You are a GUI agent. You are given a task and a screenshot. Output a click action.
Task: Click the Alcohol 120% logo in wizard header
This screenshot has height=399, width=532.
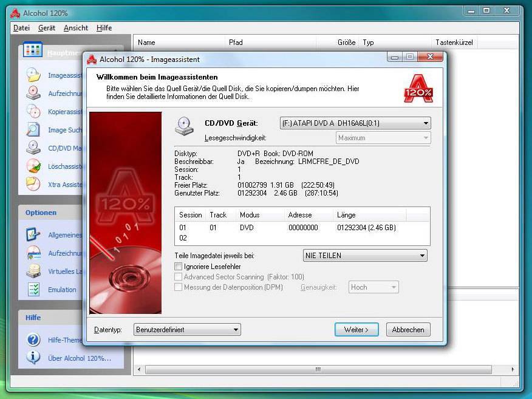tap(418, 89)
